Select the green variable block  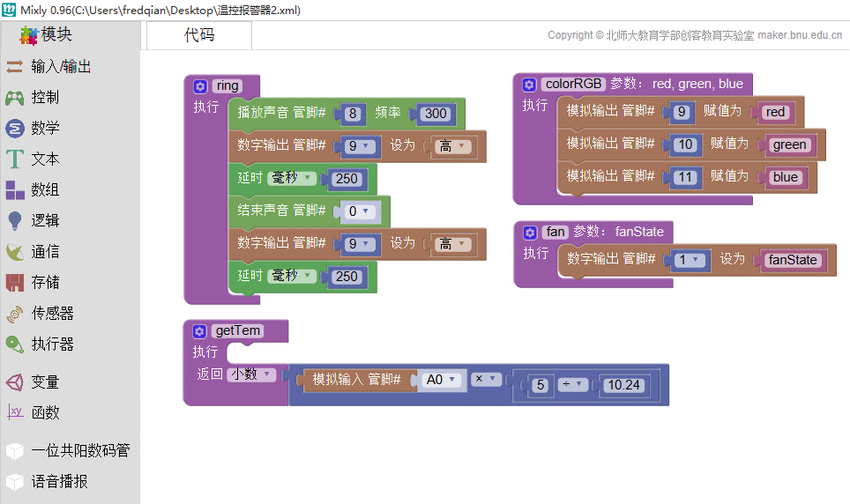coord(789,145)
